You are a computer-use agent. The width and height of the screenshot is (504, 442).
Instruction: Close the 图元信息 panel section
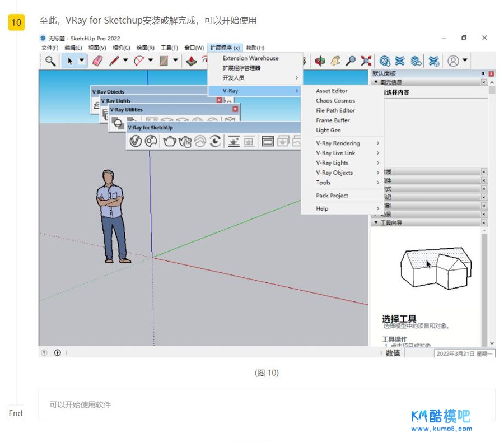coord(484,82)
